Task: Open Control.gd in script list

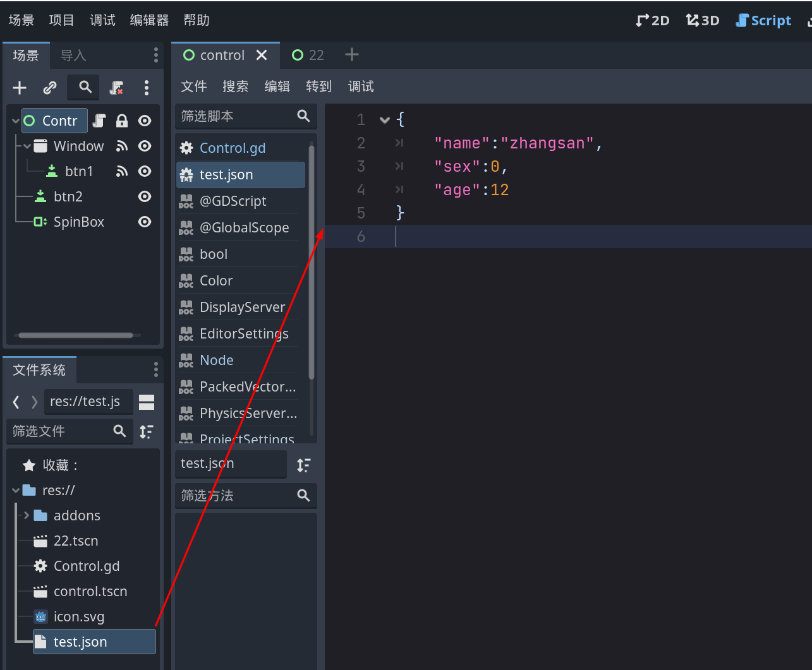Action: tap(241, 148)
